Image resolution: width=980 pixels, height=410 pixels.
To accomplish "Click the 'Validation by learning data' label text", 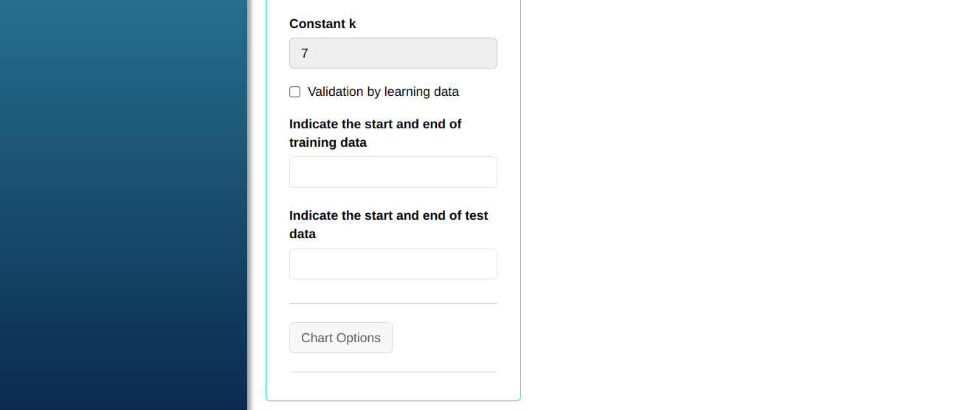I will 383,92.
